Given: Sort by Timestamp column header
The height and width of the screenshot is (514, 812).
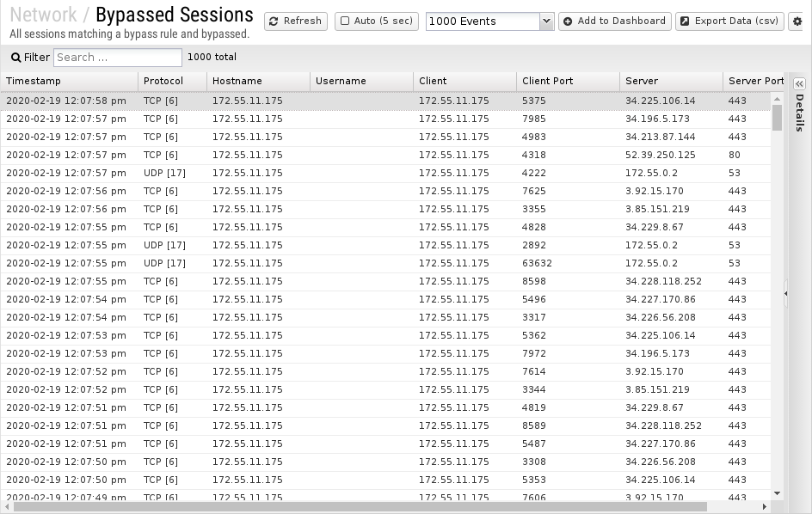Looking at the screenshot, I should point(69,82).
